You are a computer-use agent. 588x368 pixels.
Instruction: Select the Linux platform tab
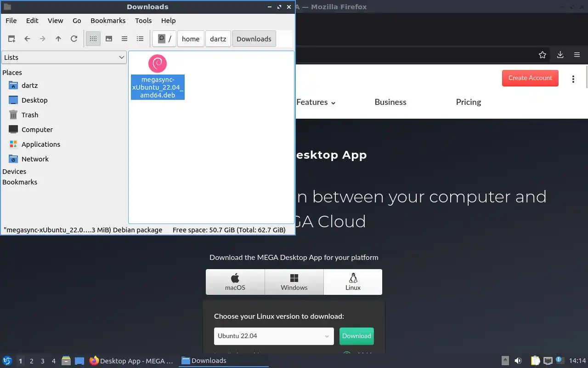click(353, 282)
